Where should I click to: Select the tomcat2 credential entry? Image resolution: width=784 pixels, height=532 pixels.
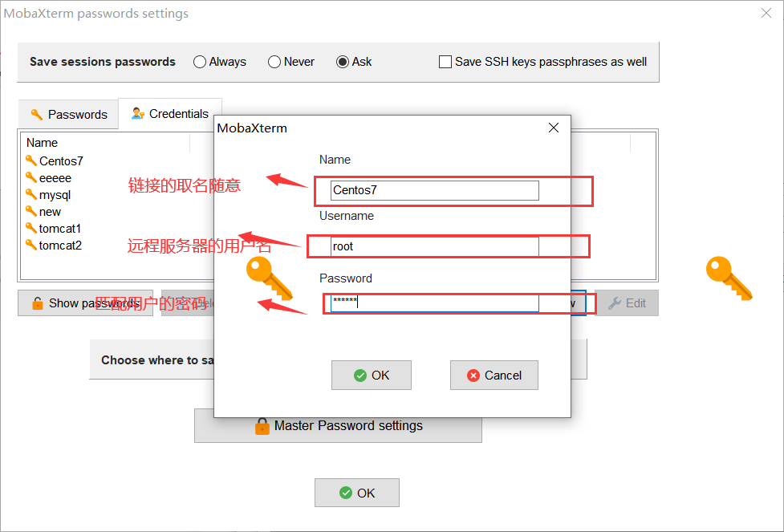(60, 245)
